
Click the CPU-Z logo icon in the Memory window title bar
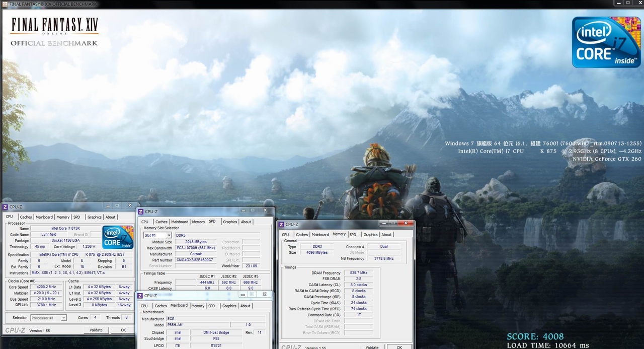pos(281,224)
